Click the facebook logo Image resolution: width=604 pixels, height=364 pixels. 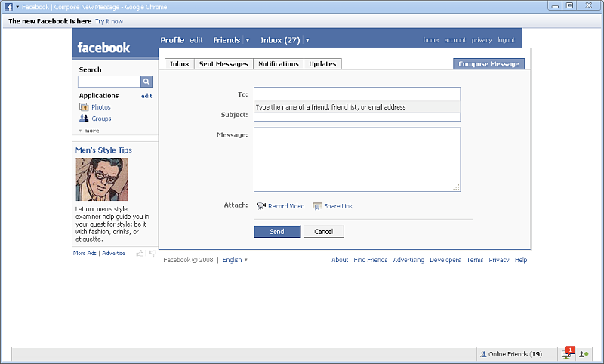click(103, 48)
